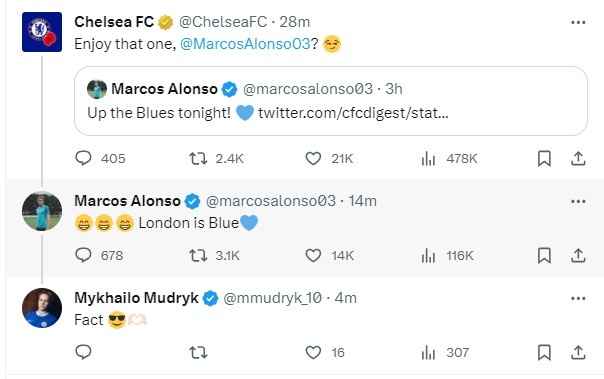Share Mykhailo Mudryk's Fact reply
604x379 pixels.
point(578,352)
